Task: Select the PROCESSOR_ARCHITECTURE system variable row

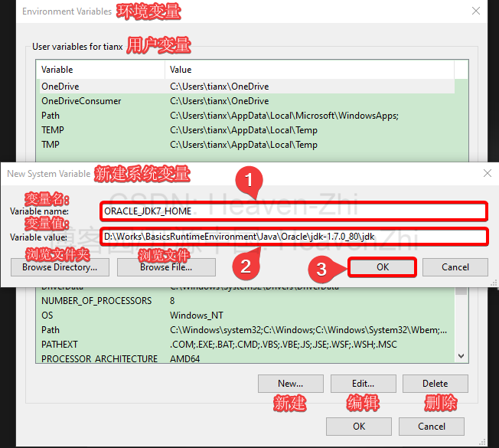Action: [247, 358]
